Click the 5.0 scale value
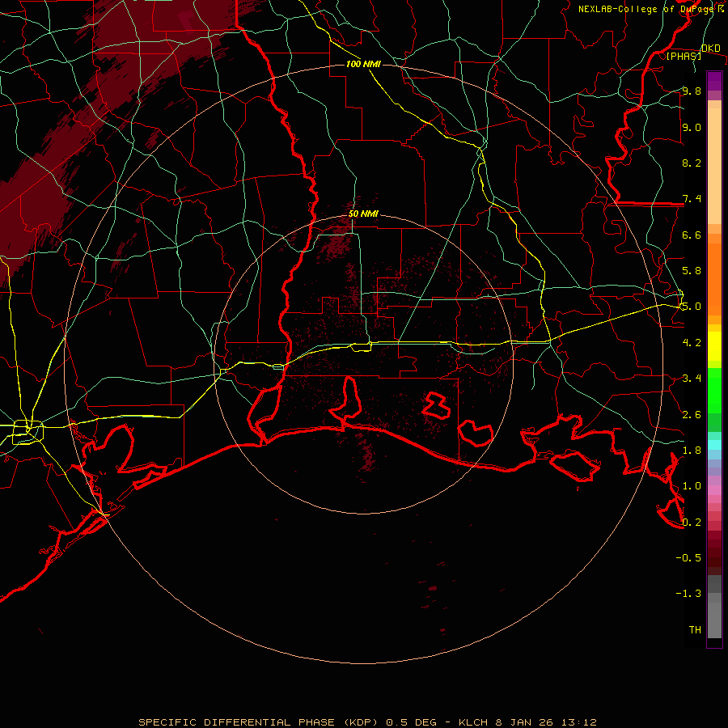 (x=692, y=307)
